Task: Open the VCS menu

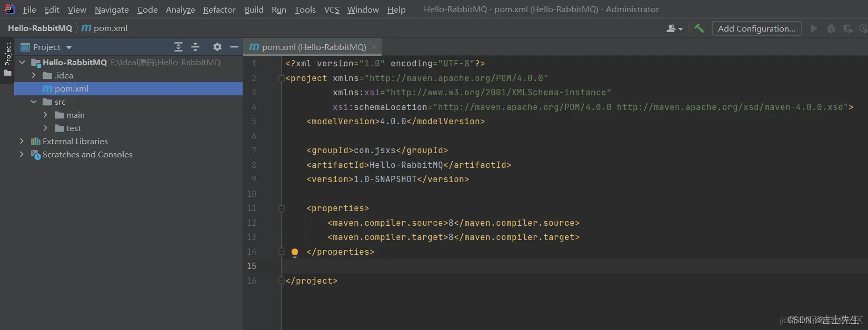Action: coord(332,9)
